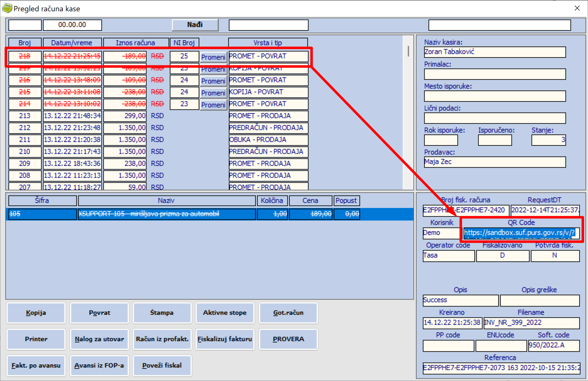Click the Kopija button

pos(36,313)
